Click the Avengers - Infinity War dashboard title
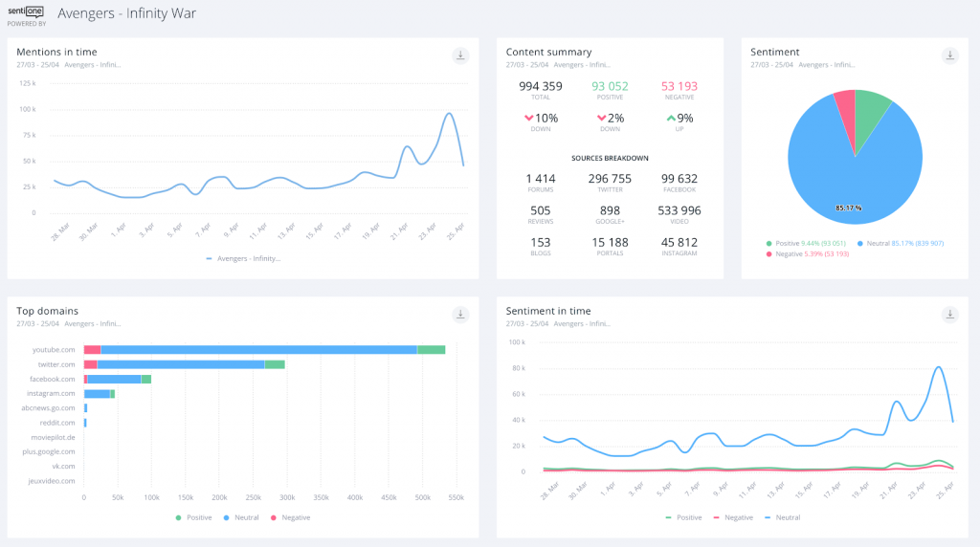 (x=126, y=13)
